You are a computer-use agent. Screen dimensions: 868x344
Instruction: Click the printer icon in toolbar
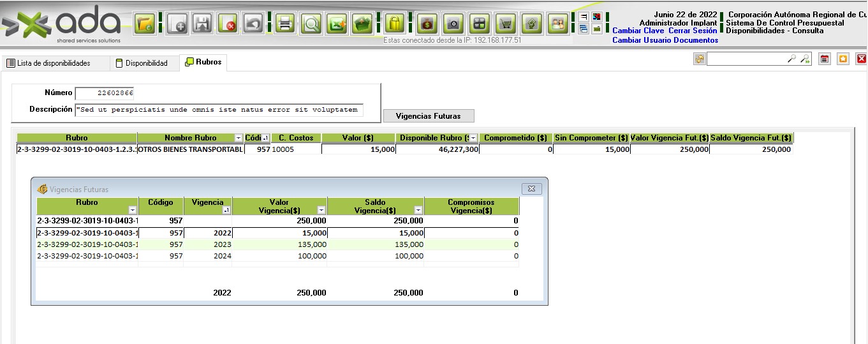point(286,24)
